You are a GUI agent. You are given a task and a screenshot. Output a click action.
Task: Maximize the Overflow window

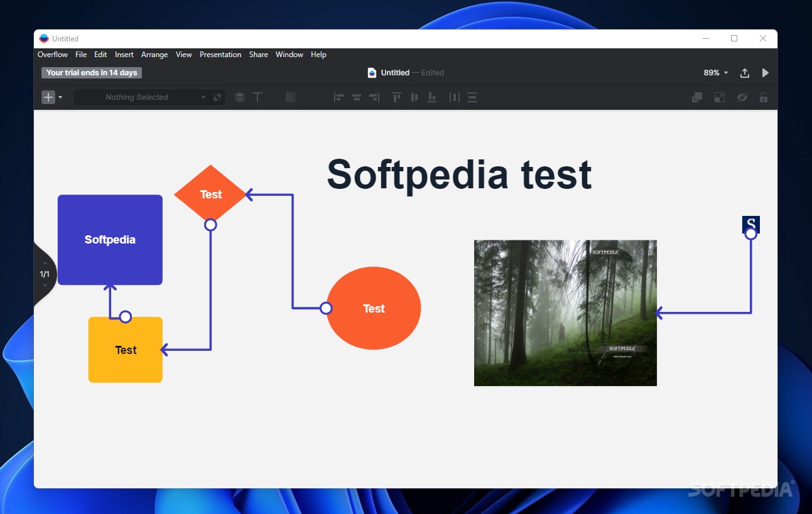click(734, 39)
